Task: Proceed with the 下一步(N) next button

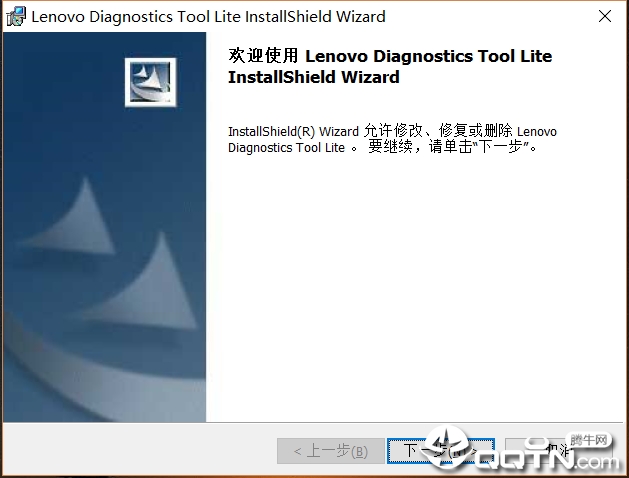Action: [440, 451]
